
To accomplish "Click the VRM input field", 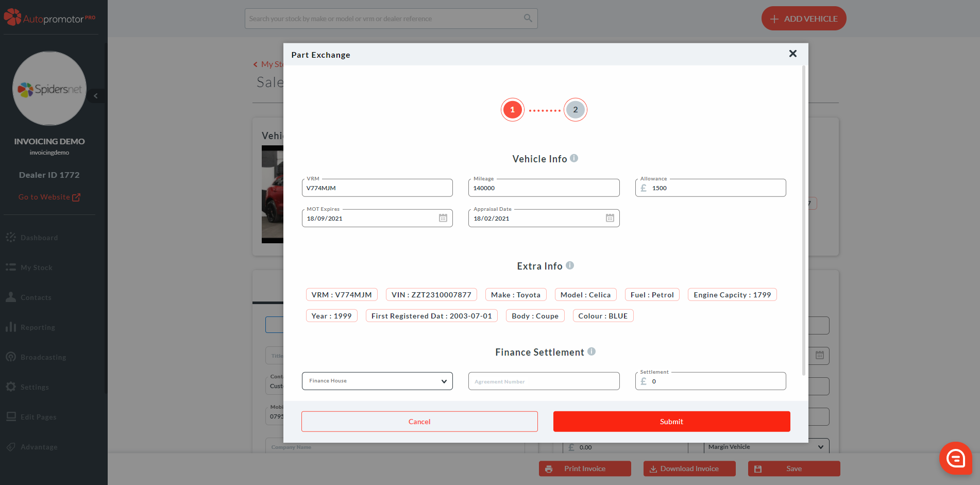I will point(377,188).
